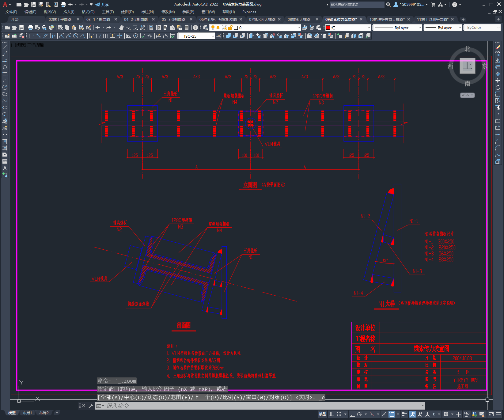This screenshot has height=420, width=504.
Task: Click the Redo arrow in standard toolbar
Action: click(109, 28)
